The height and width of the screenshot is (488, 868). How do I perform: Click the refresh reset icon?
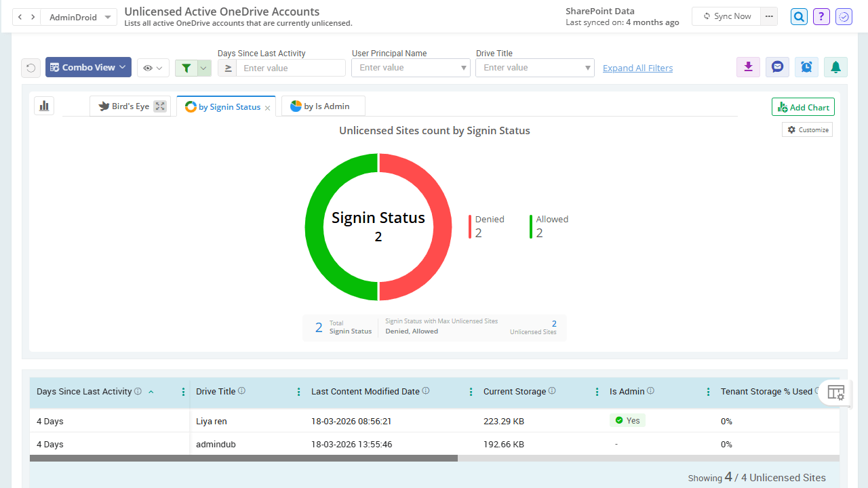pyautogui.click(x=31, y=68)
